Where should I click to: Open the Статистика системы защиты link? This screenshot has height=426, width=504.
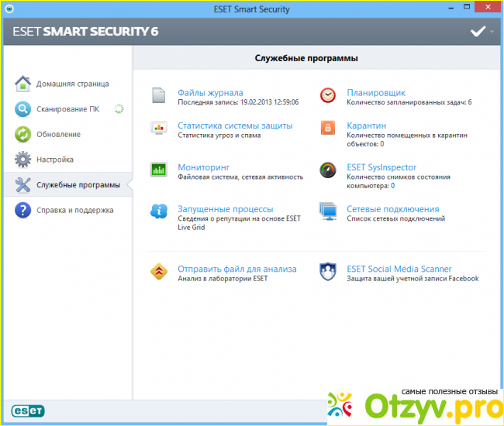(235, 125)
